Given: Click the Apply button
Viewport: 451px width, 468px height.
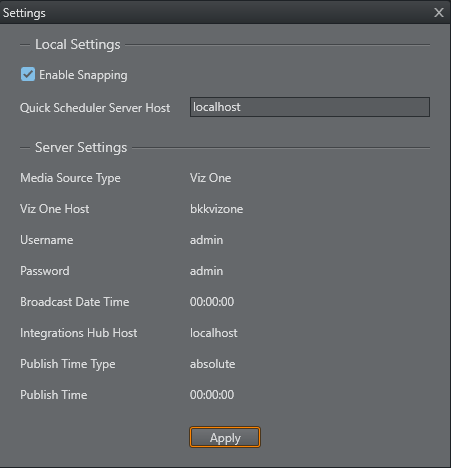Looking at the screenshot, I should click(225, 437).
